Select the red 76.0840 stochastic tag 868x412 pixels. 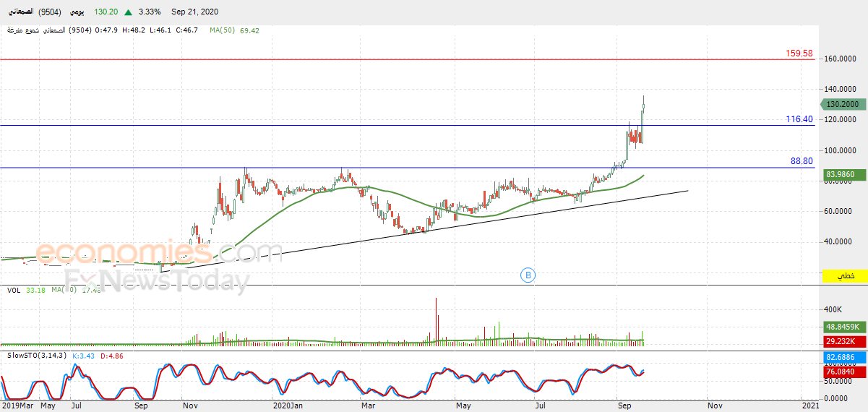click(x=843, y=372)
